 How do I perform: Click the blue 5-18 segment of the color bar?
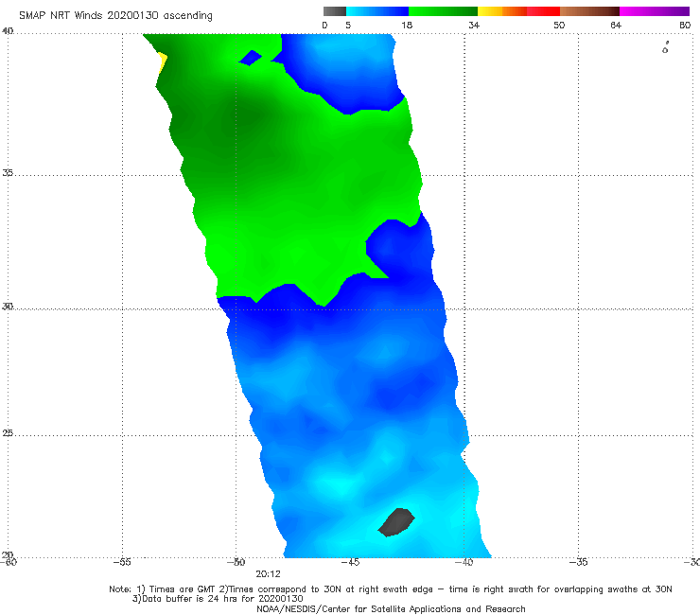coord(377,11)
